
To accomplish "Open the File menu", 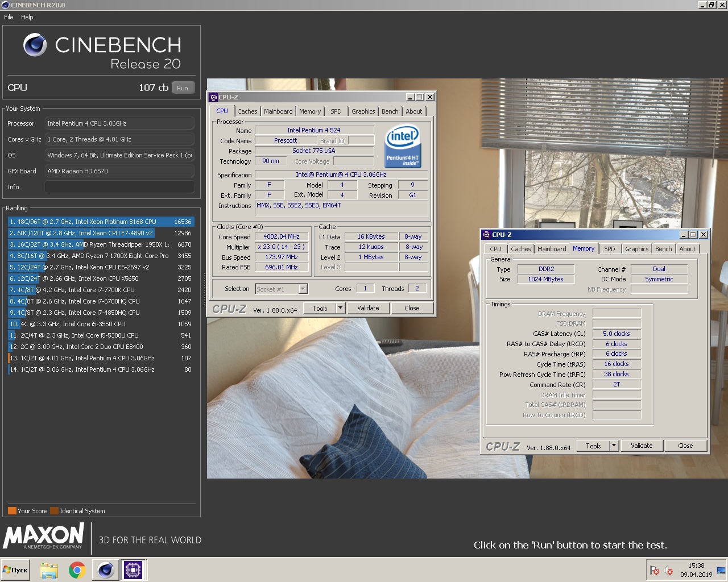I will click(9, 17).
